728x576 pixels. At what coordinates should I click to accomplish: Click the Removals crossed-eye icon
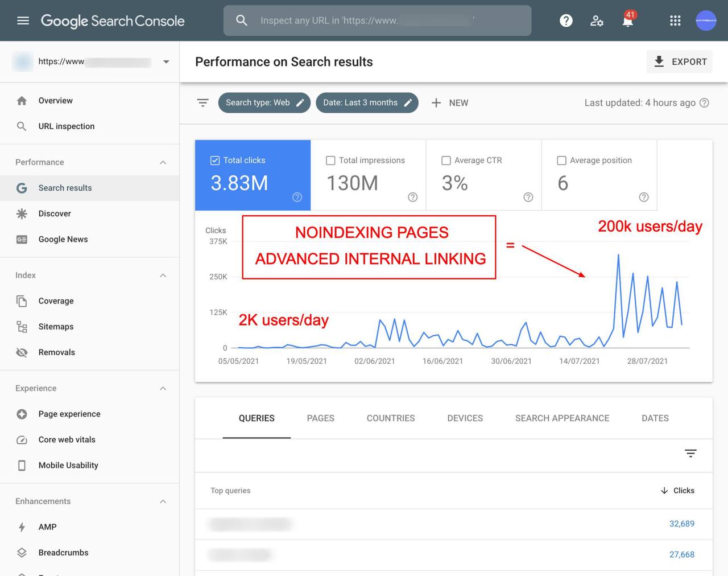click(x=22, y=352)
